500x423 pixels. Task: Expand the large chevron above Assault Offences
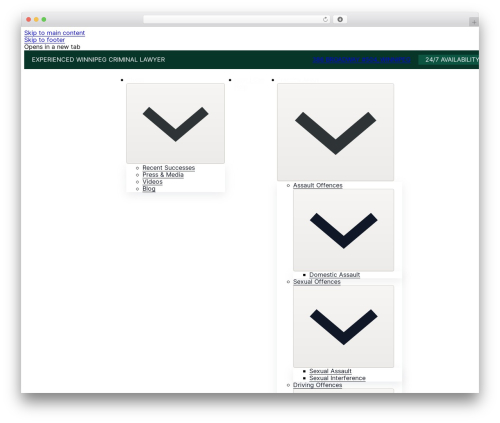coord(335,132)
